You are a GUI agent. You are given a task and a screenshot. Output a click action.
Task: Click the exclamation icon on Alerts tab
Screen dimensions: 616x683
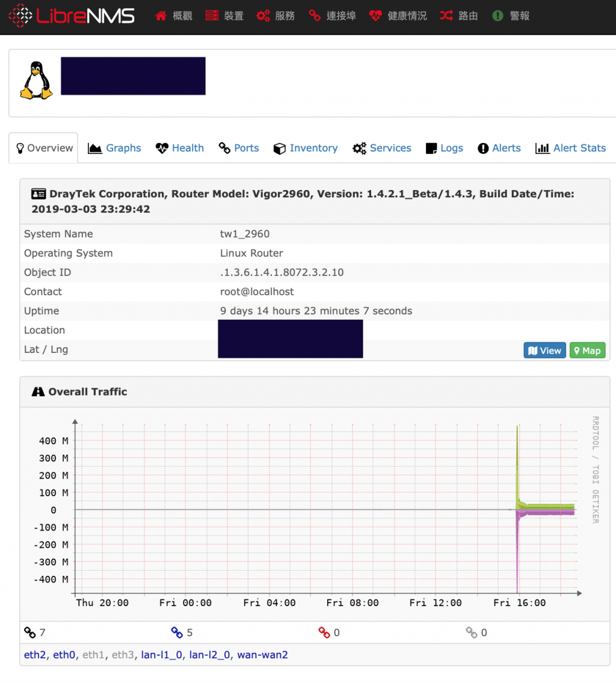coord(483,148)
